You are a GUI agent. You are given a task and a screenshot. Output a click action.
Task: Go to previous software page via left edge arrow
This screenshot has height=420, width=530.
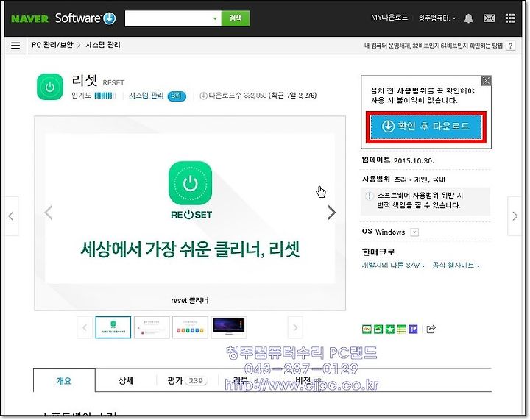click(11, 216)
